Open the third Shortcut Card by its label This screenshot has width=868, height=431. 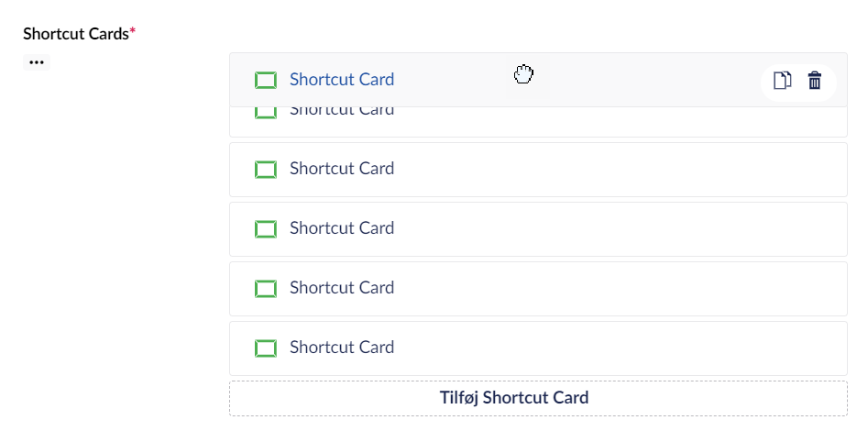point(342,169)
